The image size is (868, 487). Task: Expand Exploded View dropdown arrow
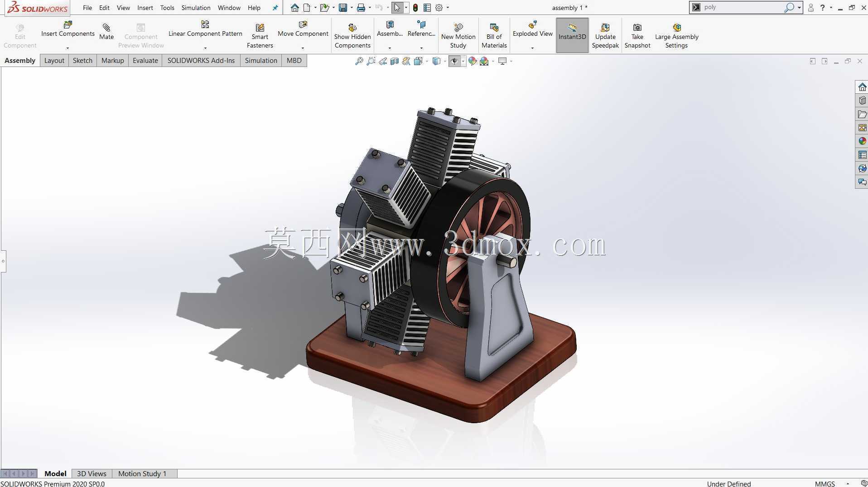[533, 48]
